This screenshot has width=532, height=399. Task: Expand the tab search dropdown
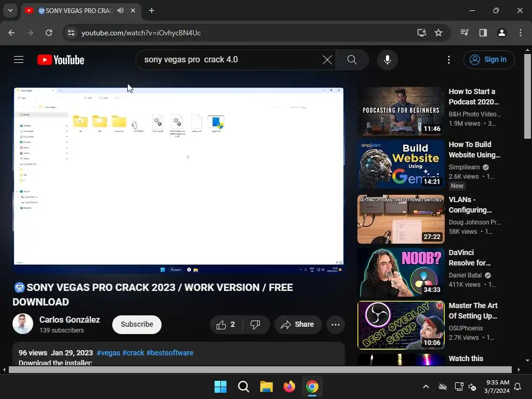(10, 10)
